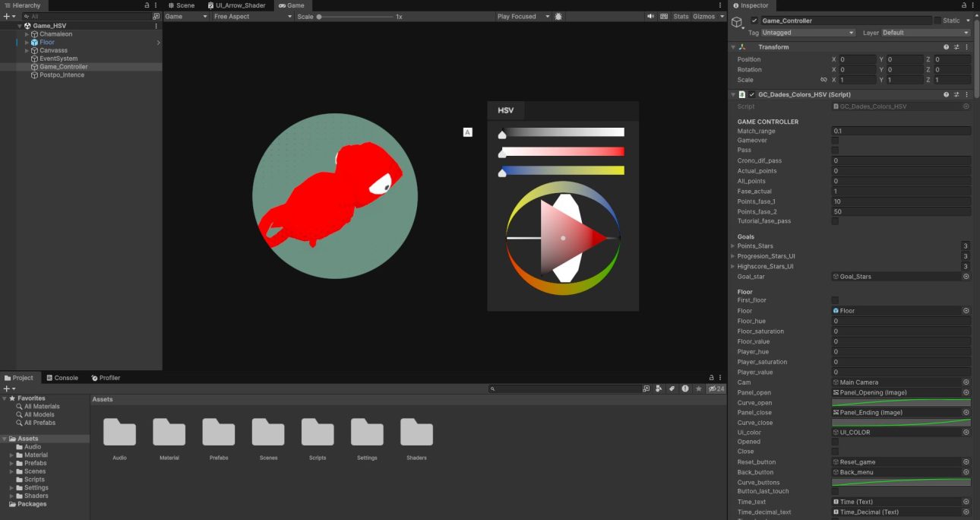Screen dimensions: 980x520
Task: Switch to the Console tab
Action: pyautogui.click(x=62, y=378)
